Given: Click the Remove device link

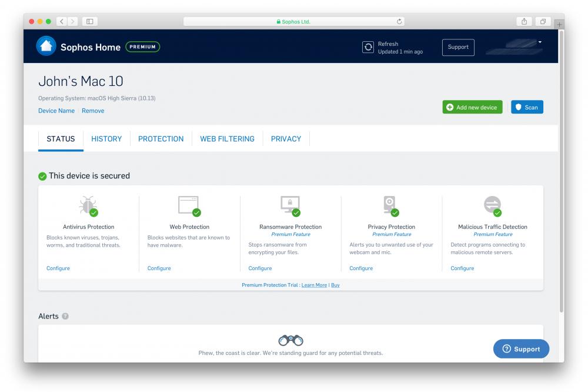Looking at the screenshot, I should click(x=93, y=111).
